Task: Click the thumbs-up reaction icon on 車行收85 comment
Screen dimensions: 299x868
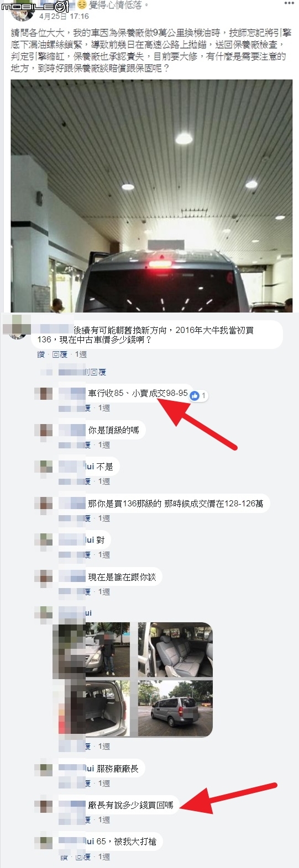Action: coord(194,395)
